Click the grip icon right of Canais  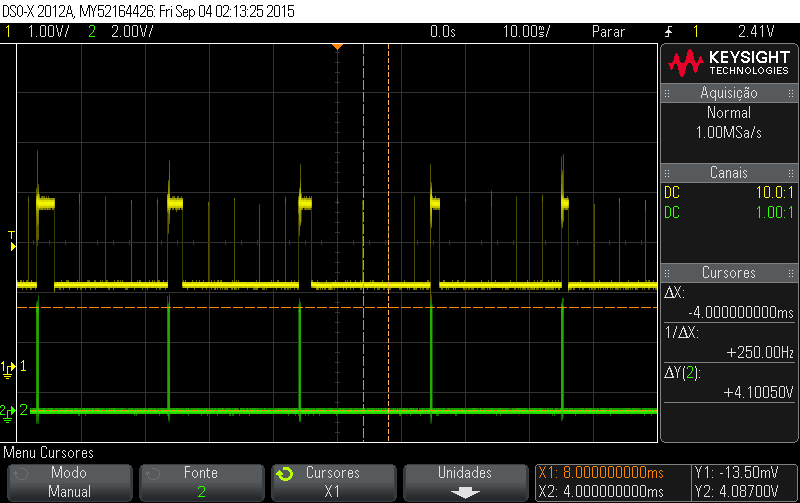coord(791,173)
